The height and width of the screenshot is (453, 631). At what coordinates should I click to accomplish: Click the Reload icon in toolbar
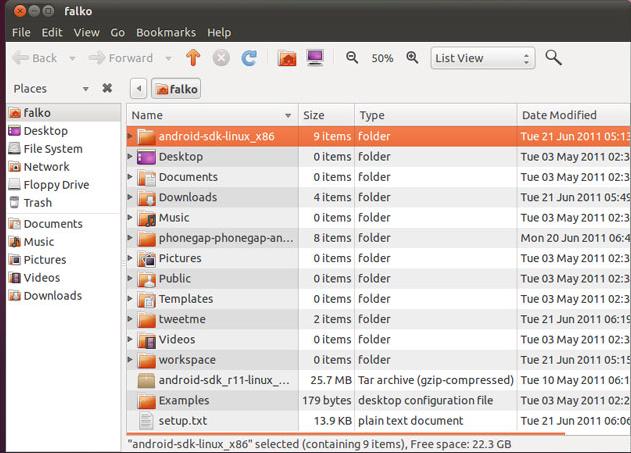point(249,58)
